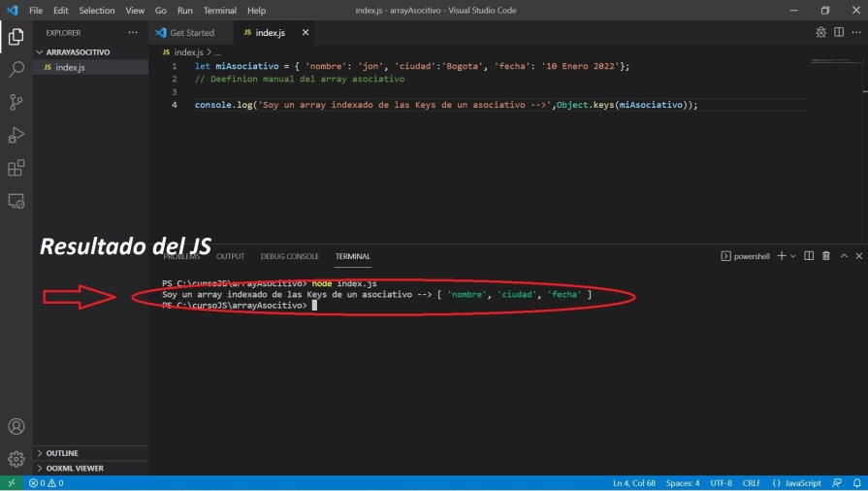Click the EXPLORER panel title
868x491 pixels.
pyautogui.click(x=63, y=33)
